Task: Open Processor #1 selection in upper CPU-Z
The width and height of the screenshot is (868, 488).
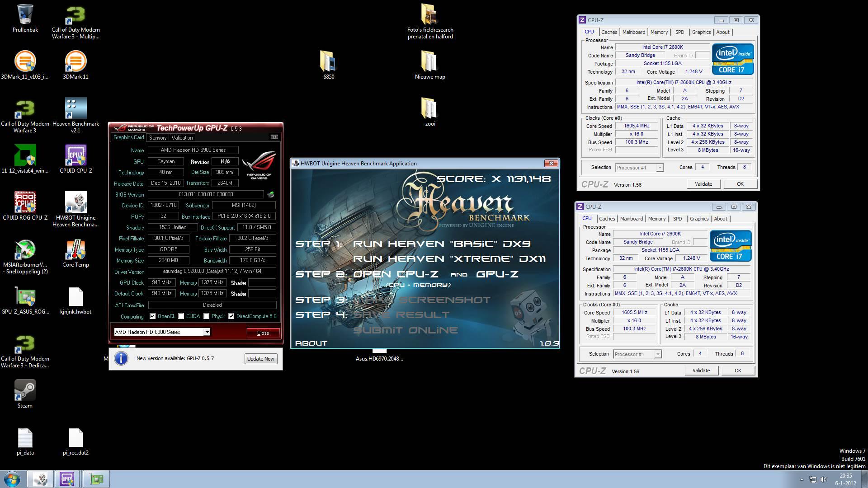Action: click(640, 168)
